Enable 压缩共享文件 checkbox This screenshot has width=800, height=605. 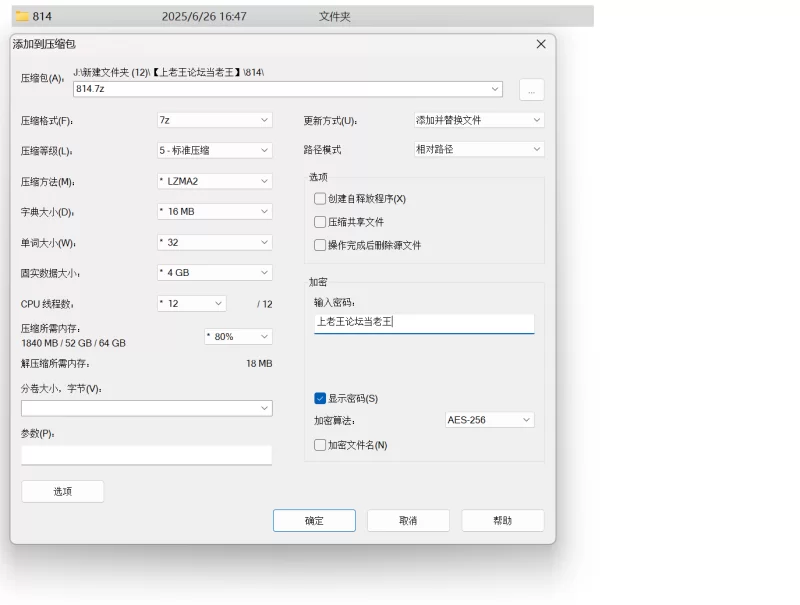tap(320, 222)
